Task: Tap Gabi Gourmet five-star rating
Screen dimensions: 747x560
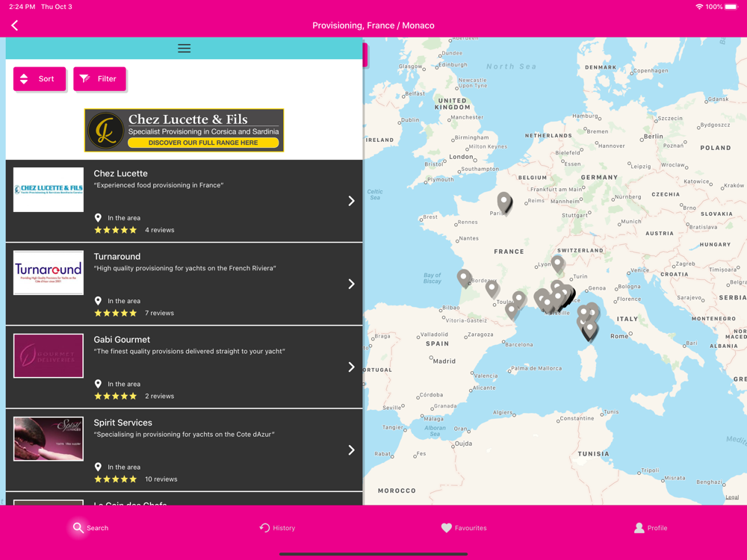Action: 116,396
